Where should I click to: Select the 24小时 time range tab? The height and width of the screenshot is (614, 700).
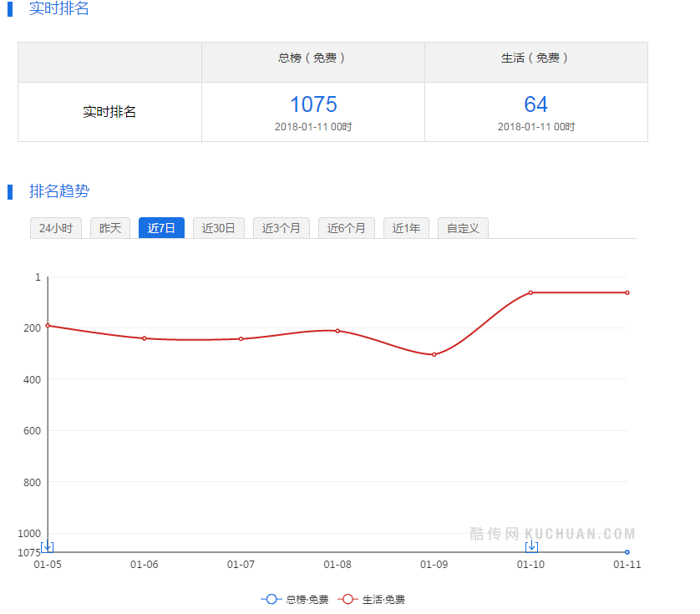tap(55, 228)
